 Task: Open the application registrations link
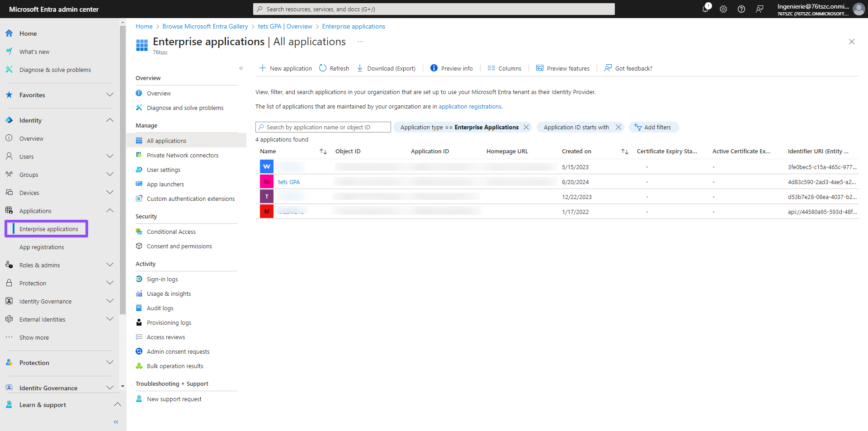click(470, 106)
